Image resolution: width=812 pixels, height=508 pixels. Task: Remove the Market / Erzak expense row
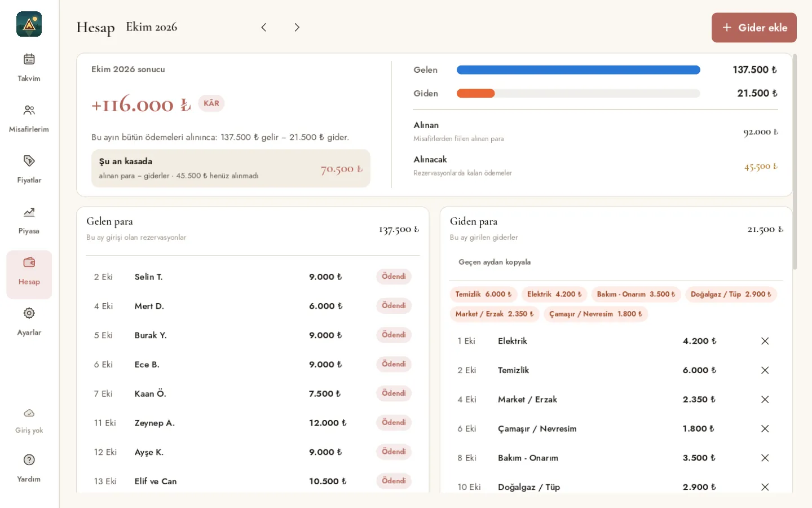click(765, 400)
